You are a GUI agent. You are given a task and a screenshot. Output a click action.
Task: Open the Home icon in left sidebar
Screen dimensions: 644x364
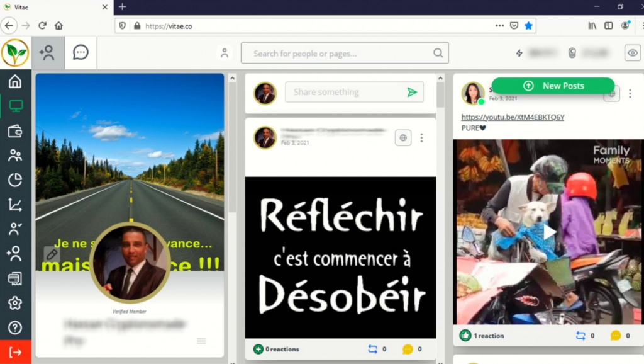coord(15,82)
